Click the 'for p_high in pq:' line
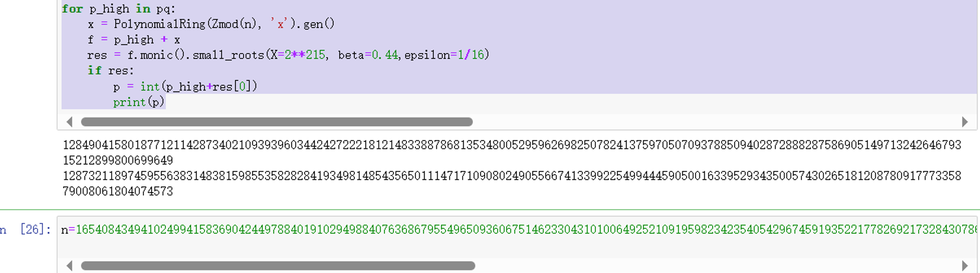Screen dimensions: 980x273 (118, 9)
